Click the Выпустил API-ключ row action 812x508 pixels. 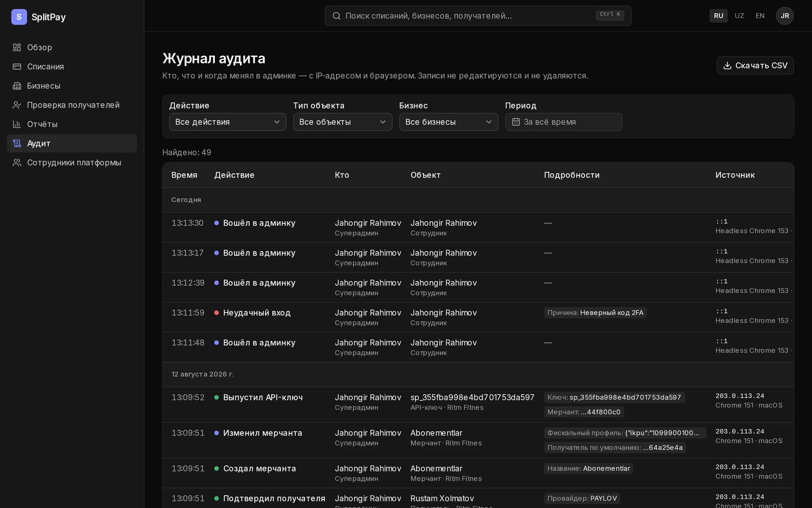pyautogui.click(x=263, y=397)
